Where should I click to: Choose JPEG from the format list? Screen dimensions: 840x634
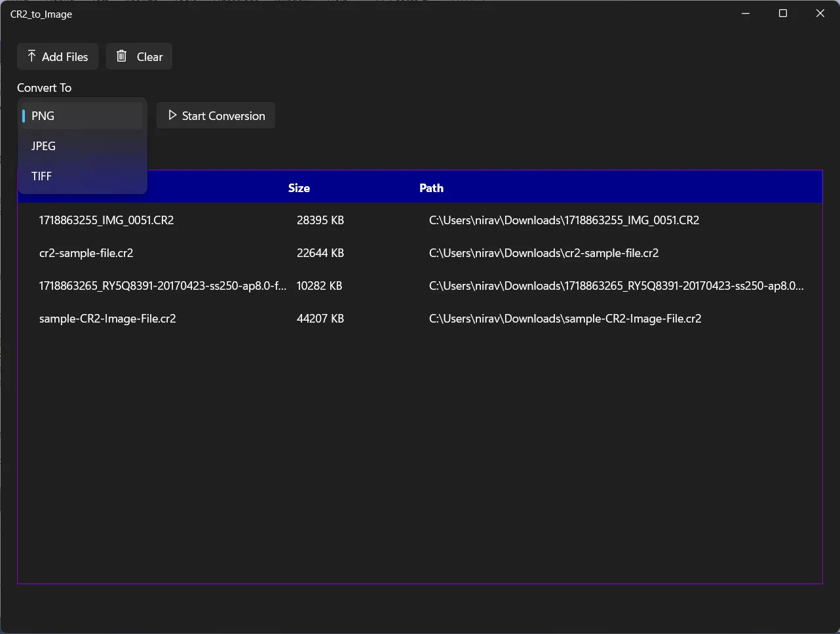(82, 146)
